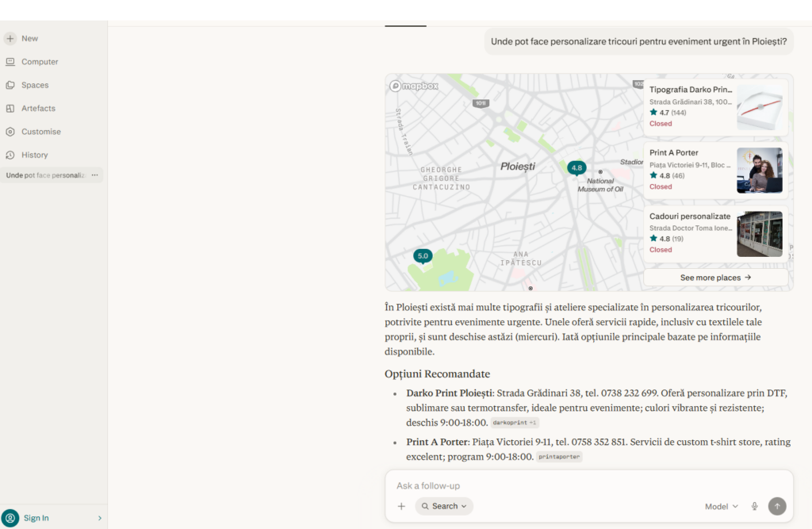Click the New plus icon
Viewport: 812px width, 529px height.
tap(10, 38)
